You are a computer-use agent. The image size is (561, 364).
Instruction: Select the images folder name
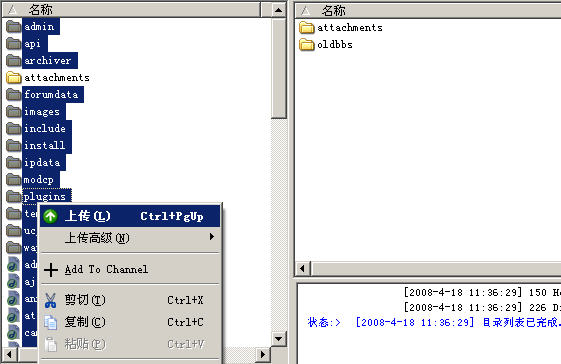pyautogui.click(x=42, y=112)
